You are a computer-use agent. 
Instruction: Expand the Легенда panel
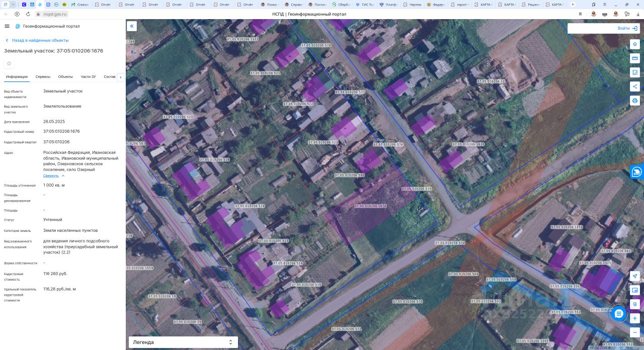click(183, 342)
